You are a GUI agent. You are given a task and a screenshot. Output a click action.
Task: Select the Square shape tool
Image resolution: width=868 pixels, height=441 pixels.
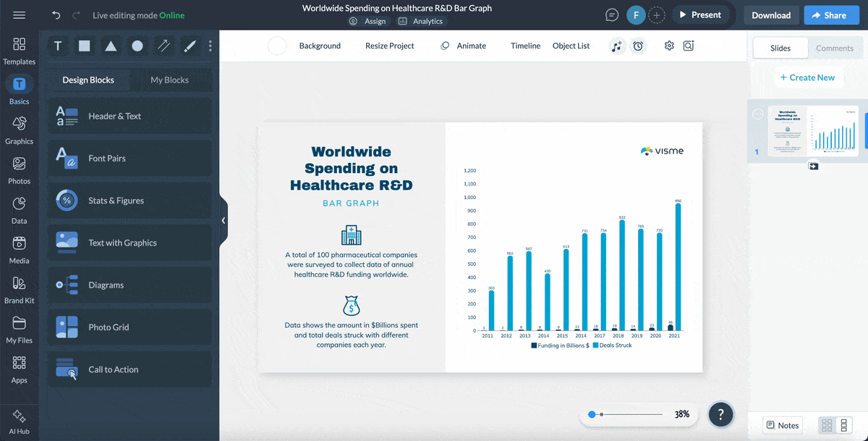[x=84, y=46]
